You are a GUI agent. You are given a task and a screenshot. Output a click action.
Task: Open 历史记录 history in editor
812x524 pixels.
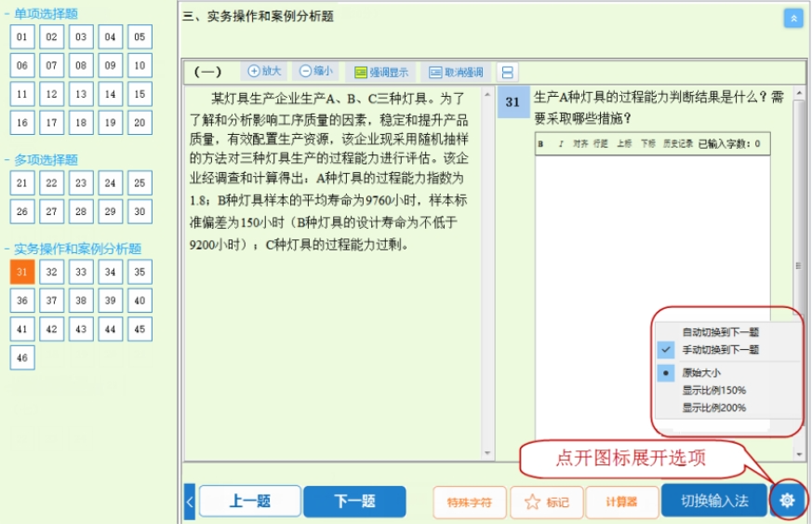click(x=678, y=143)
